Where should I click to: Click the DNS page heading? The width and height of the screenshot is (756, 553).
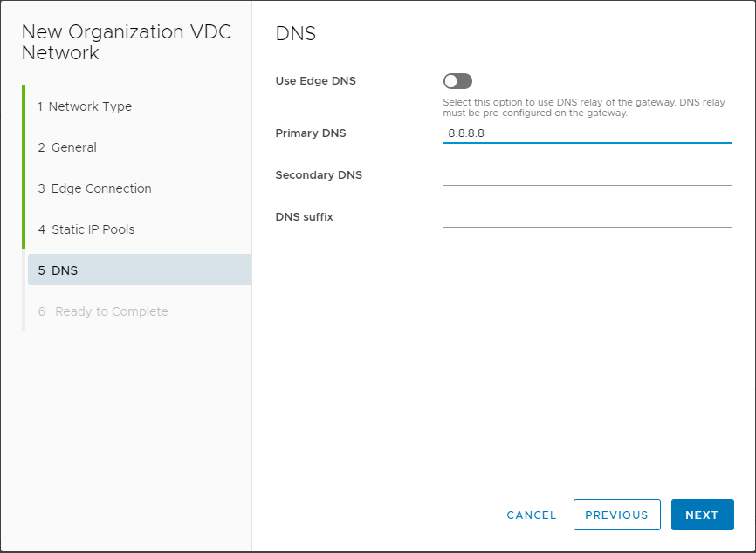click(x=296, y=34)
